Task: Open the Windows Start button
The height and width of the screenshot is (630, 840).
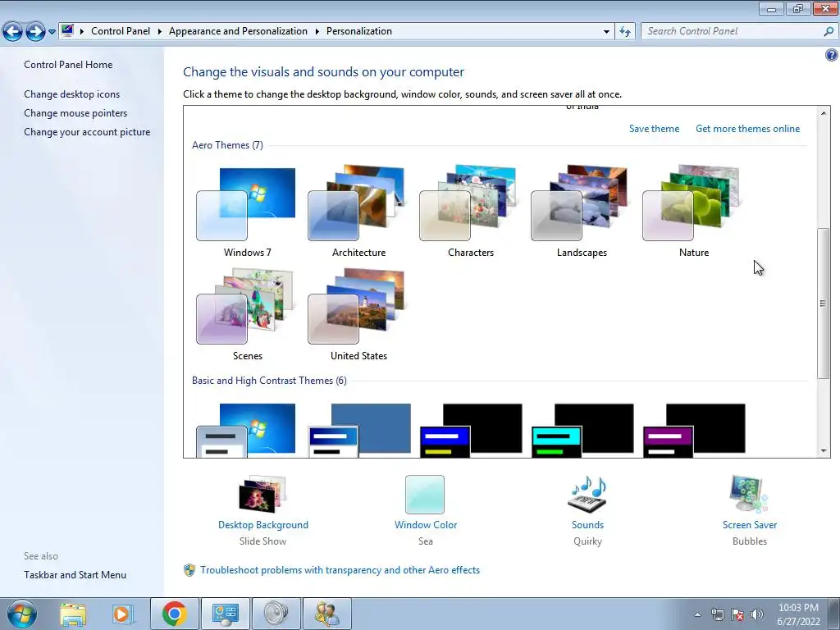Action: [x=21, y=614]
